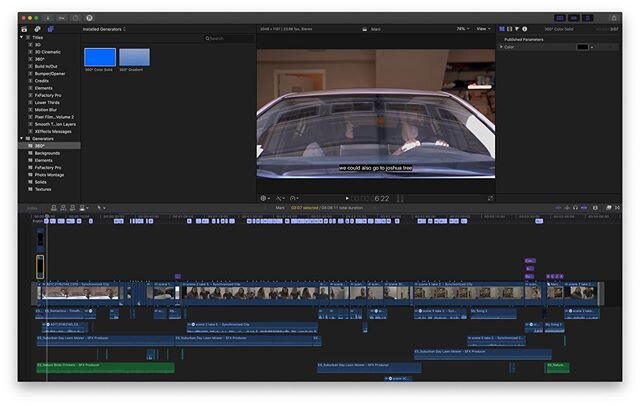Select 3D Cinematic titles category
The image size is (640, 405).
[x=49, y=52]
